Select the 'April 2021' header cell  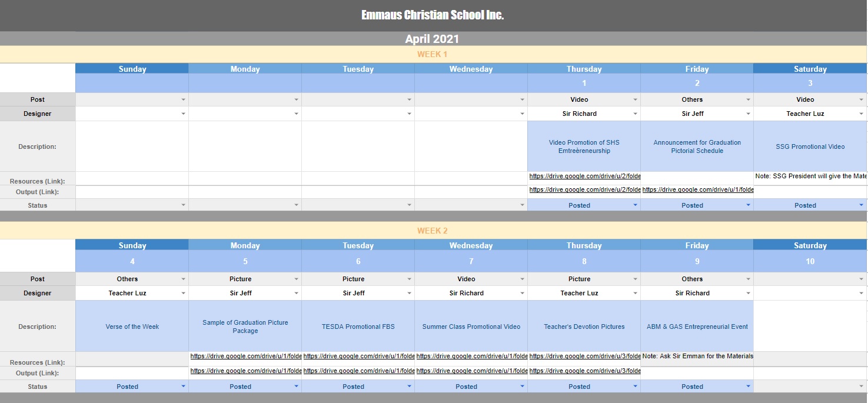coord(432,39)
